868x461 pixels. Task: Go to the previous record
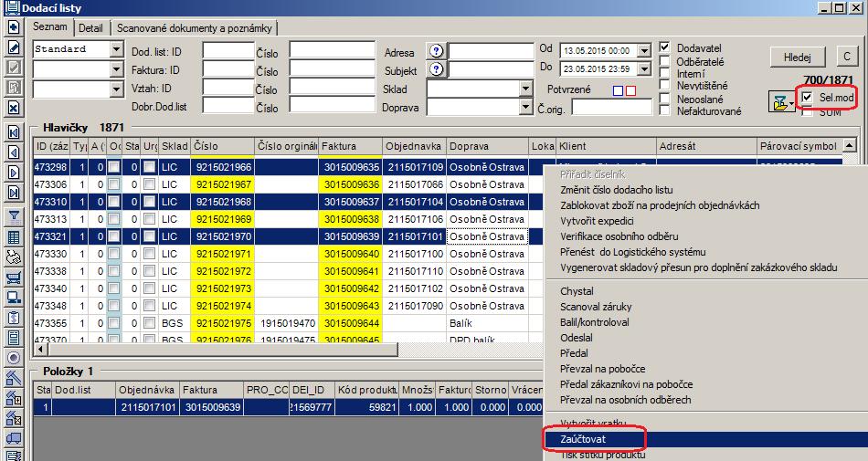click(x=14, y=152)
